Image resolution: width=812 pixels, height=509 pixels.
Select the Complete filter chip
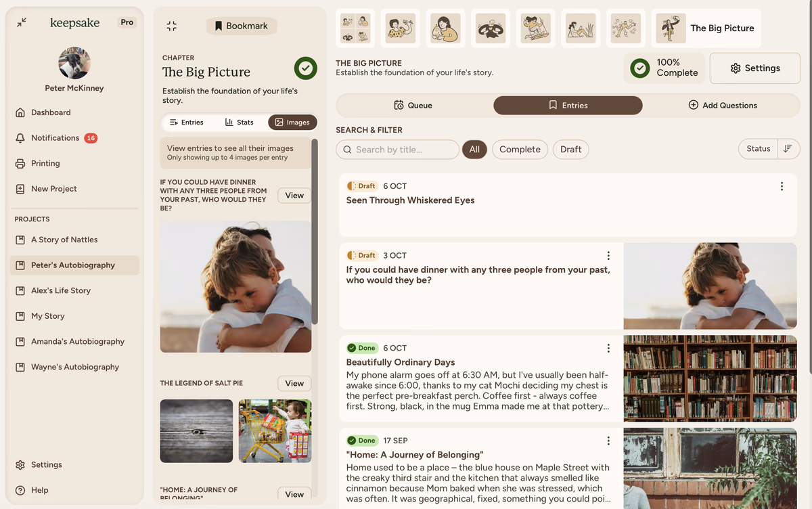coord(520,150)
